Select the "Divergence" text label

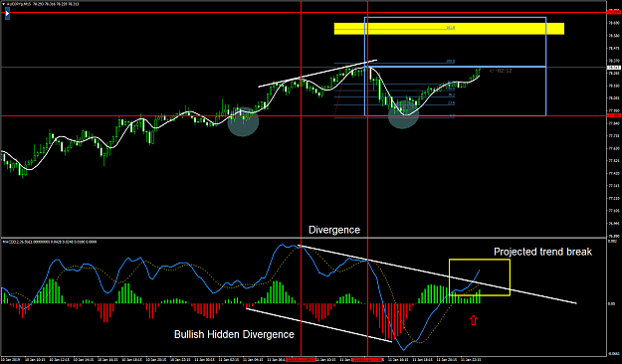pos(334,230)
